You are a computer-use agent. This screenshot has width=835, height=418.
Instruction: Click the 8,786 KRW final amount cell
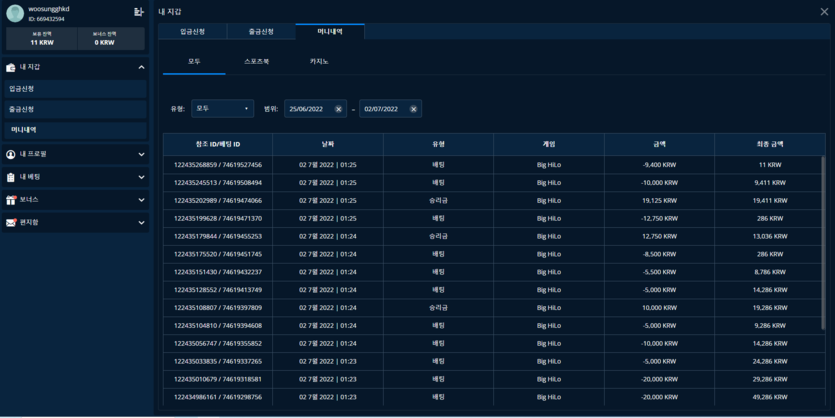[x=770, y=272]
